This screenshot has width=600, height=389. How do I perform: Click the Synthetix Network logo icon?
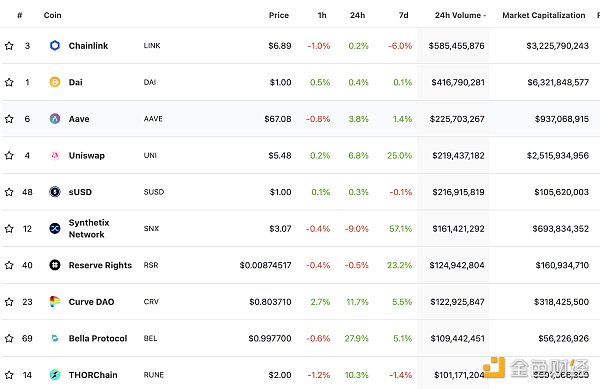[x=55, y=228]
